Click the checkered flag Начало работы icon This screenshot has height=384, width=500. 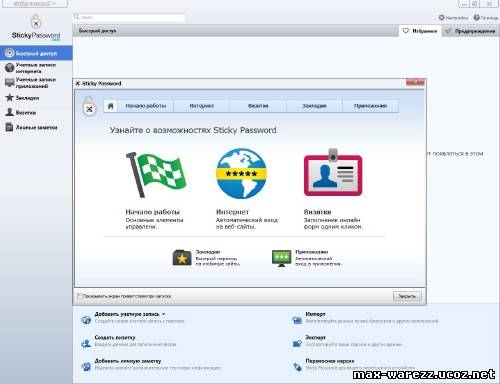click(x=156, y=175)
